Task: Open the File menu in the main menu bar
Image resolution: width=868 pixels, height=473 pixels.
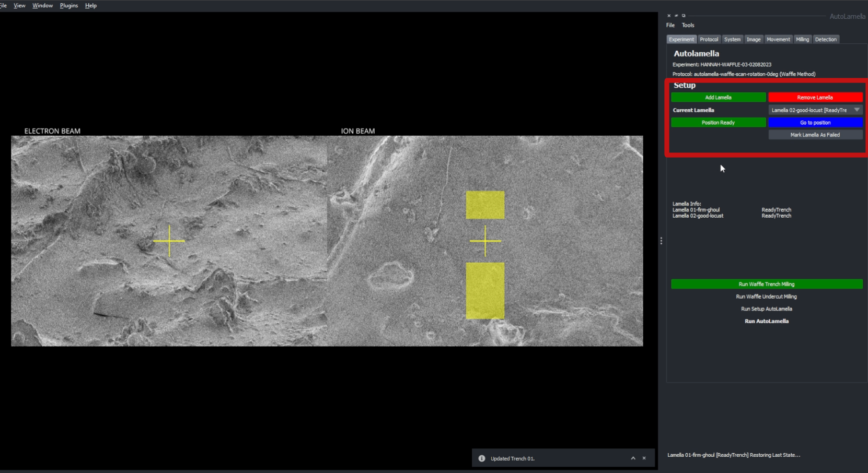Action: point(3,6)
